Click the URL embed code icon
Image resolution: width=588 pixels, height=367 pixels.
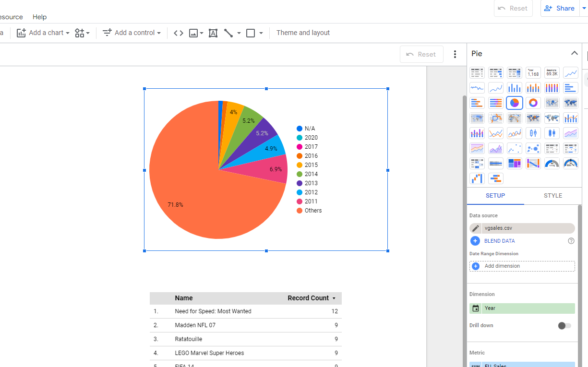[x=179, y=33]
